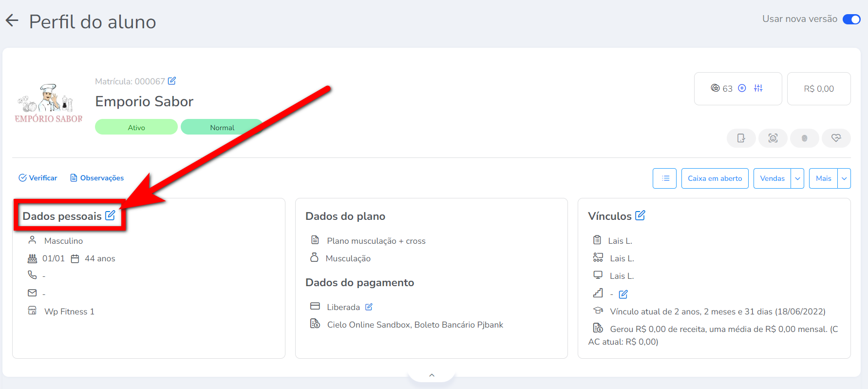
Task: Edit Vínculos with the pencil icon
Action: [640, 215]
